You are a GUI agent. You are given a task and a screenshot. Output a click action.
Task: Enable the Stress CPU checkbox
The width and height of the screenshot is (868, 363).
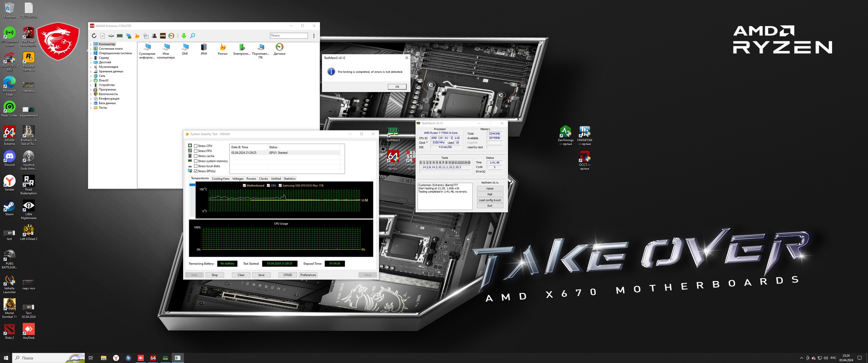tap(196, 146)
